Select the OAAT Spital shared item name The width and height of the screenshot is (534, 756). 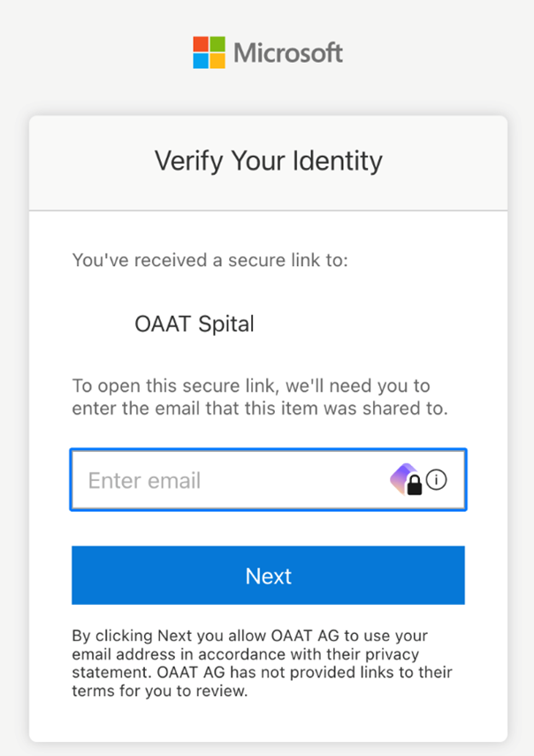(x=195, y=324)
